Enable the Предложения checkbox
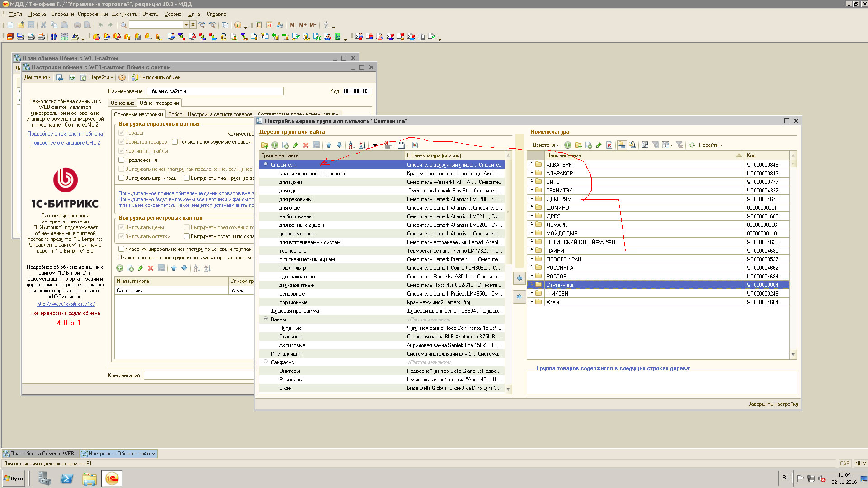868x488 pixels. pyautogui.click(x=121, y=160)
